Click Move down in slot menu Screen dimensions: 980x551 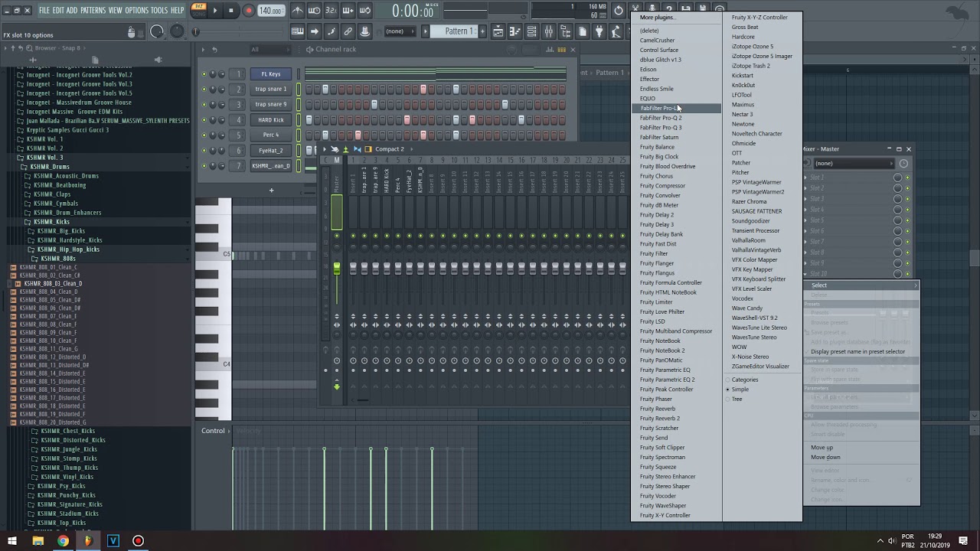click(x=825, y=458)
